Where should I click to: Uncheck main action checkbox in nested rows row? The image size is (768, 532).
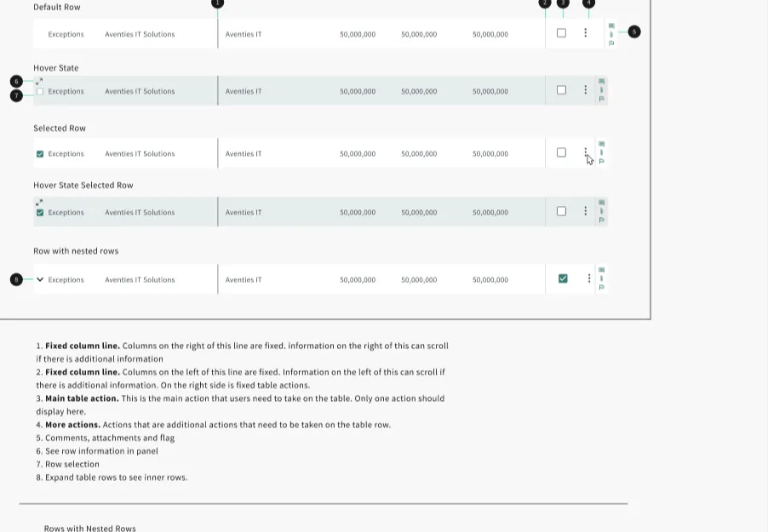pyautogui.click(x=563, y=278)
